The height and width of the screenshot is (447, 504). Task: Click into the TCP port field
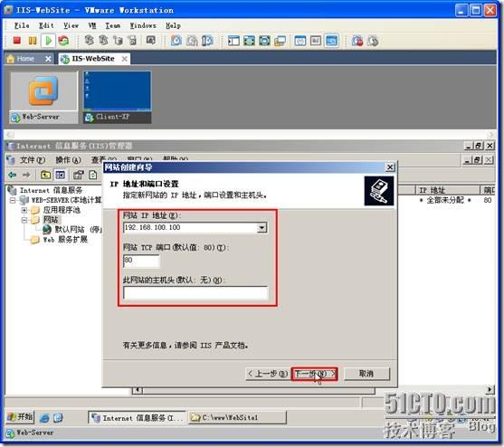pos(141,261)
